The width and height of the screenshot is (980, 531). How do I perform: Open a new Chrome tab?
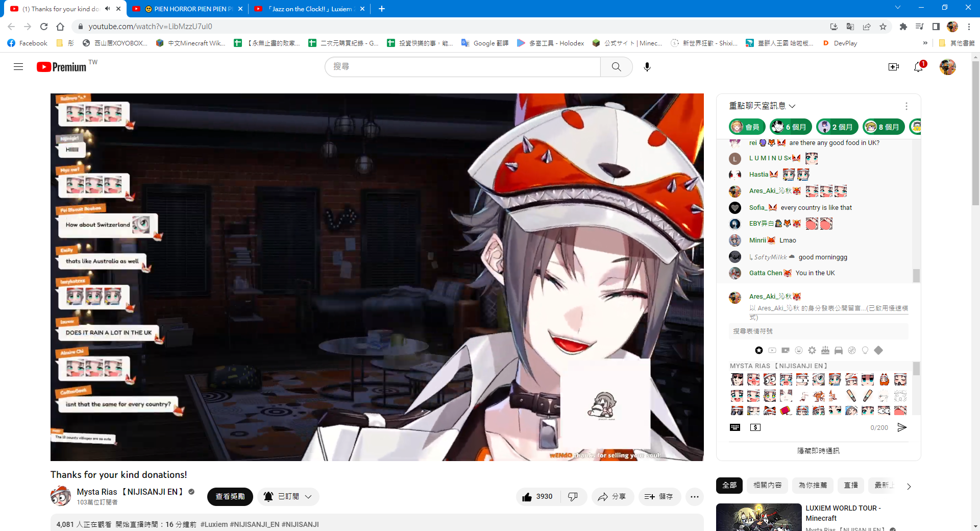(x=382, y=9)
